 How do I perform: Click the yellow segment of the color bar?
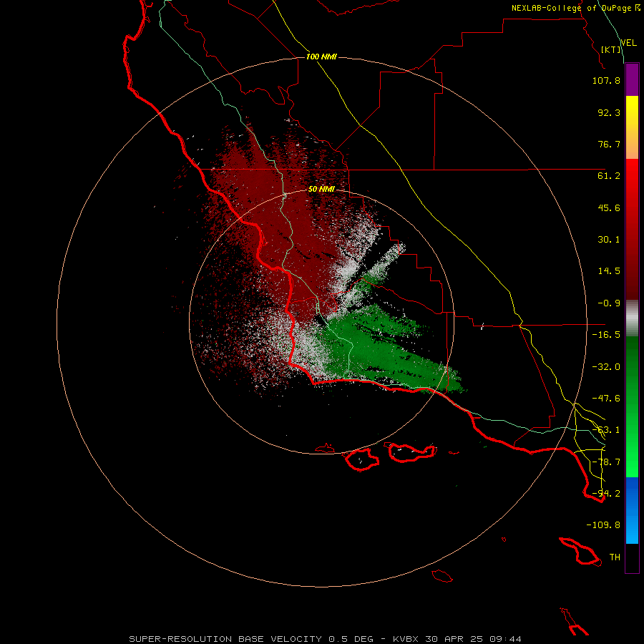632,127
